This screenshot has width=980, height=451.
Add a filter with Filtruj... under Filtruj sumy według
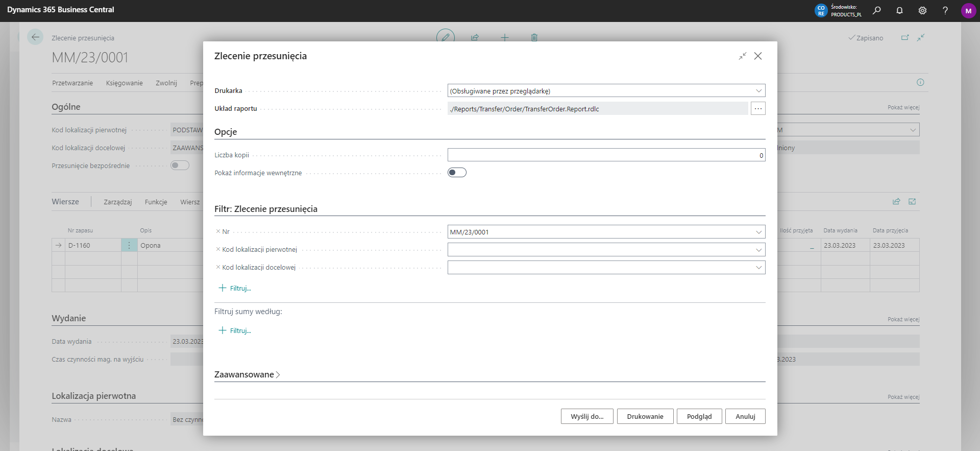tap(235, 330)
